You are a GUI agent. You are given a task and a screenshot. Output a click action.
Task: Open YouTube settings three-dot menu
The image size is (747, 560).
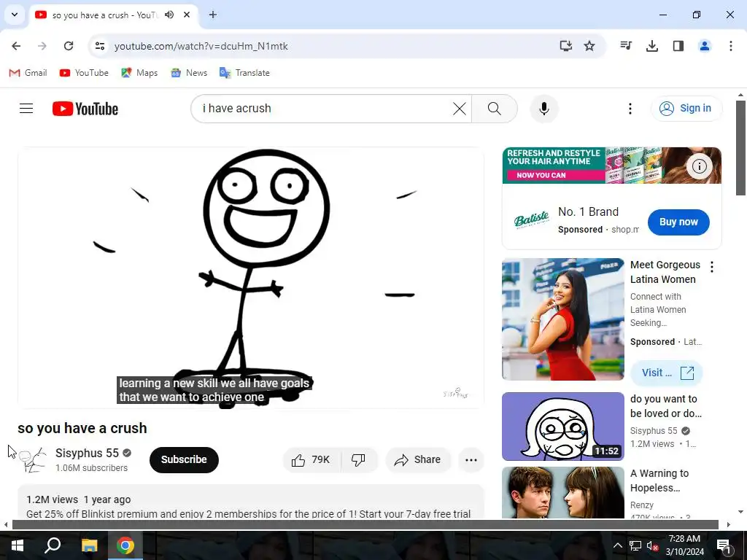630,109
